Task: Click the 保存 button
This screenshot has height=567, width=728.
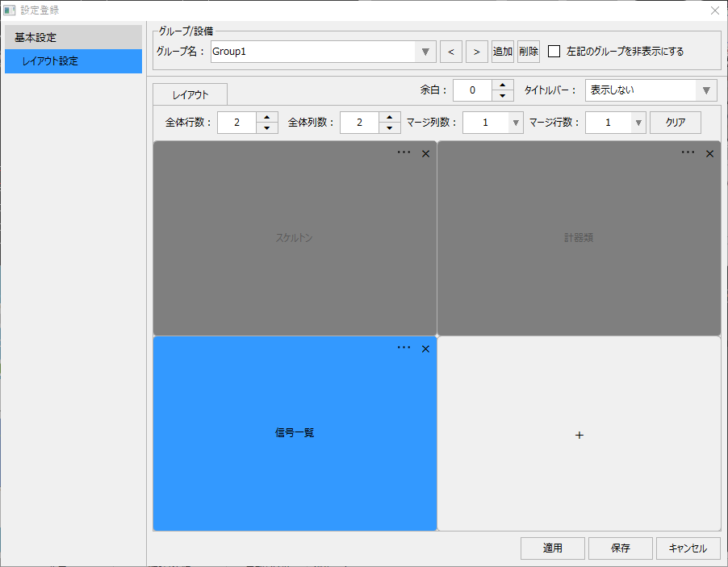Action: (620, 548)
